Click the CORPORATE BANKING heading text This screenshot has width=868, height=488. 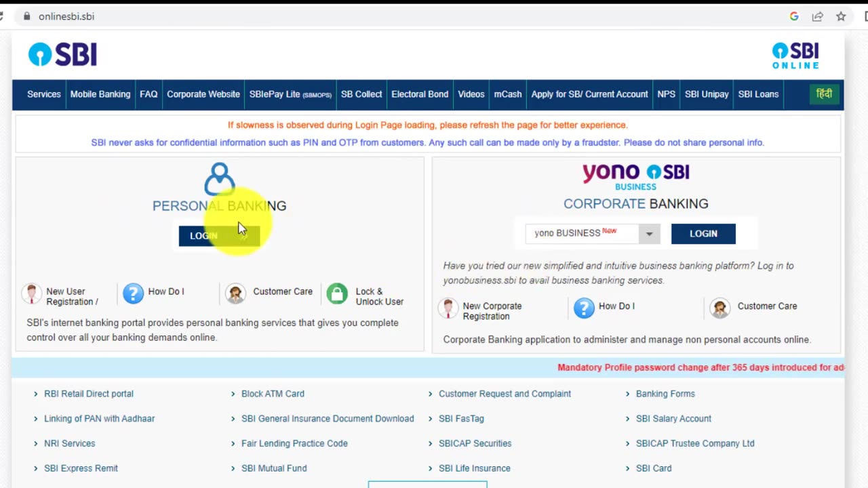636,204
